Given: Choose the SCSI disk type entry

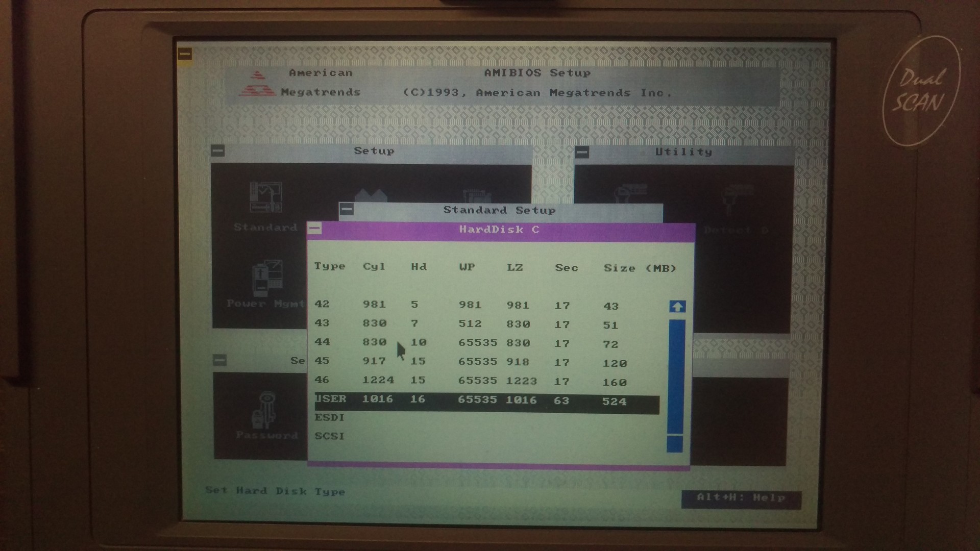Looking at the screenshot, I should (x=330, y=436).
